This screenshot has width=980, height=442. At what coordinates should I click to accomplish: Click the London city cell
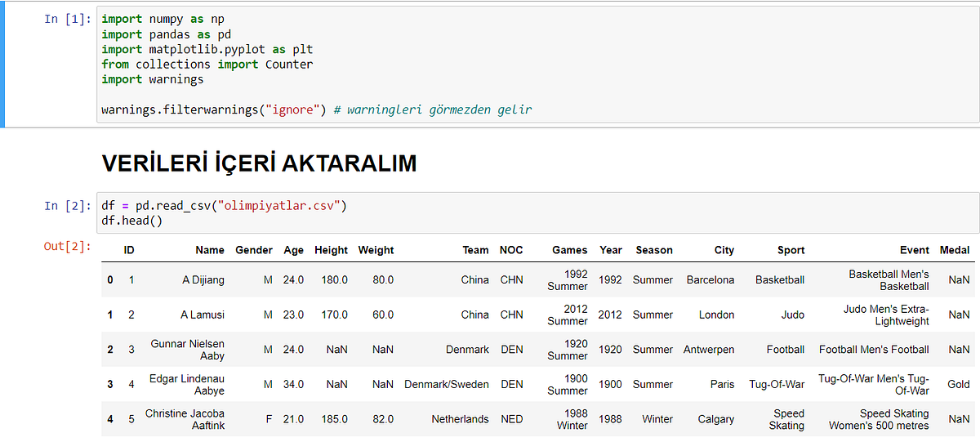click(x=717, y=315)
